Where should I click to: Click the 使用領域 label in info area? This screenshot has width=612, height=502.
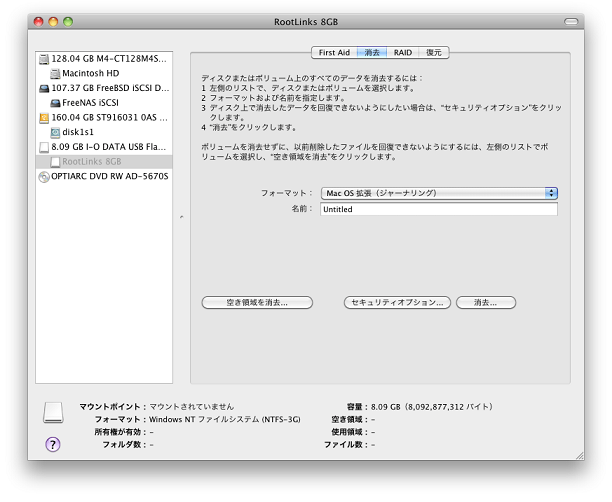click(x=347, y=432)
